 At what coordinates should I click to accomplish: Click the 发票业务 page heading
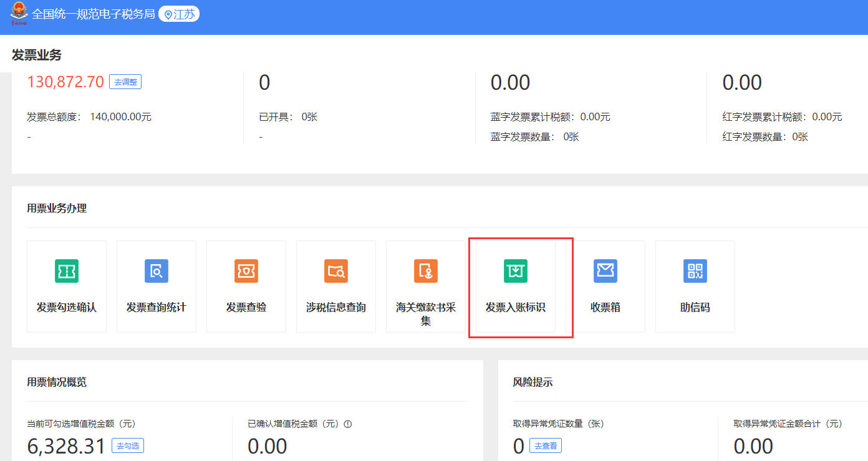(x=37, y=55)
